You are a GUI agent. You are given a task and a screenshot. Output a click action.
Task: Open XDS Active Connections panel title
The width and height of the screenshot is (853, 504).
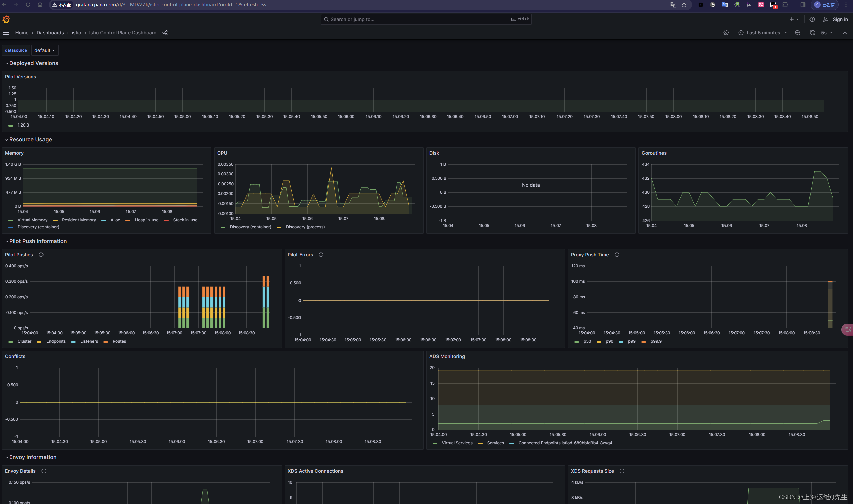click(315, 471)
